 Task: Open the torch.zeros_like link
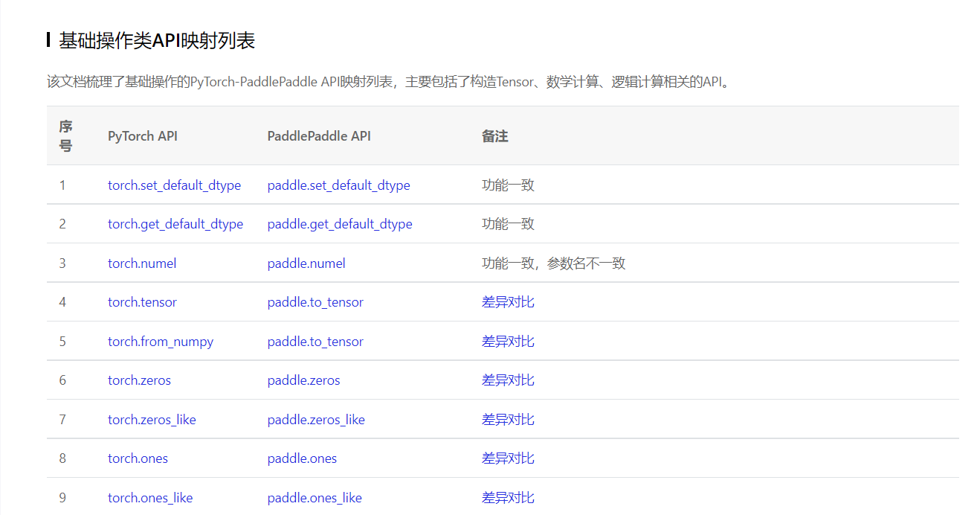(152, 419)
